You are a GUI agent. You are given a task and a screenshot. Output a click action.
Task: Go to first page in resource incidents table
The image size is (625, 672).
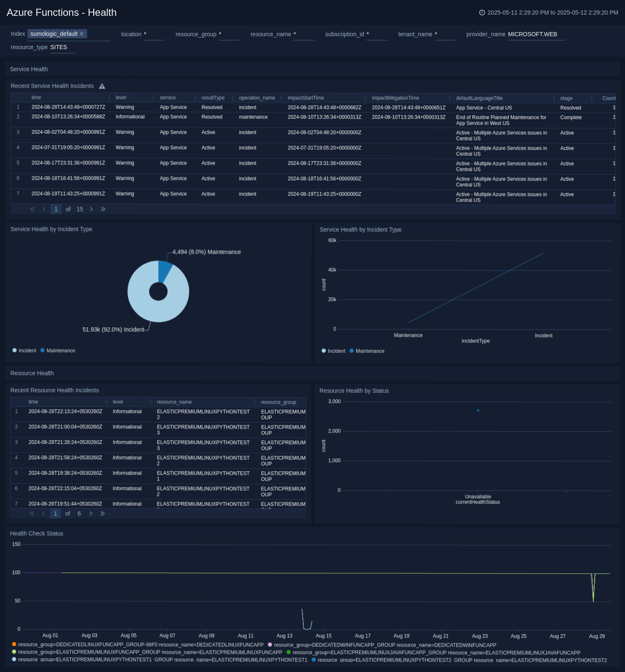(32, 513)
